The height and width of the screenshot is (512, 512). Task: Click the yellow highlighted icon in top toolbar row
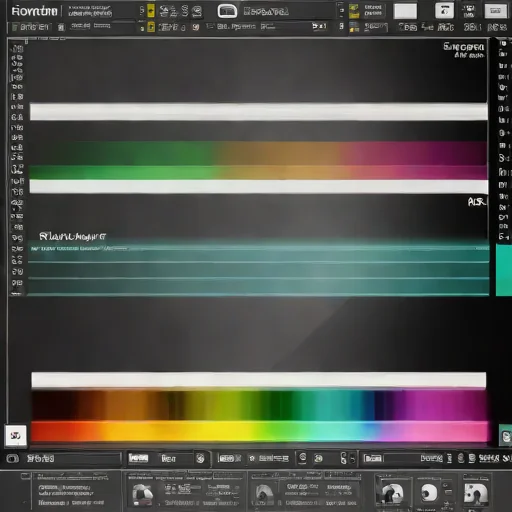coord(151,11)
